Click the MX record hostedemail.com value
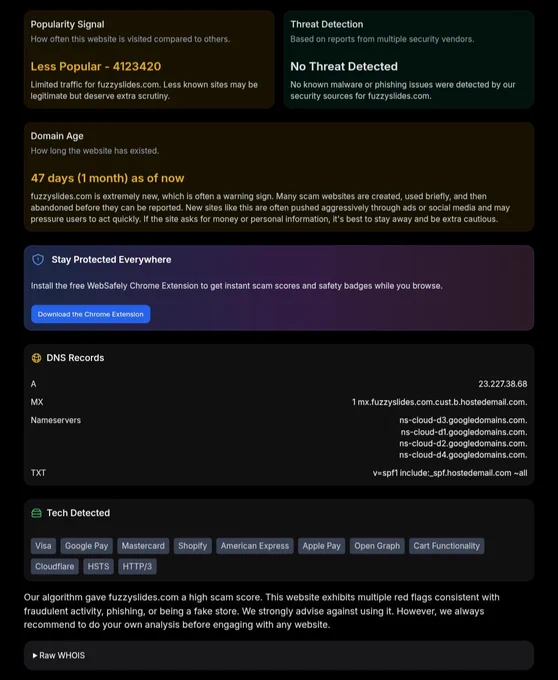The height and width of the screenshot is (680, 558). (x=440, y=402)
